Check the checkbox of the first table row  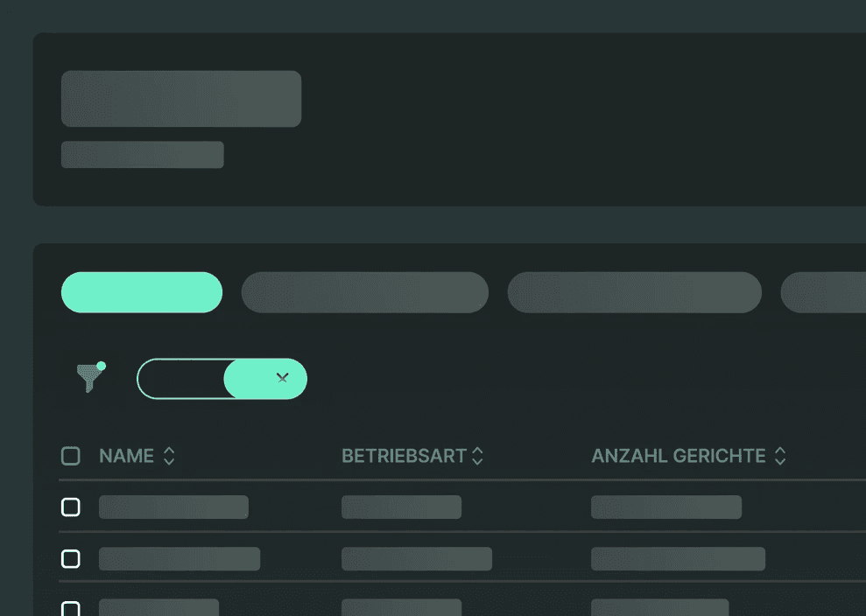71,507
